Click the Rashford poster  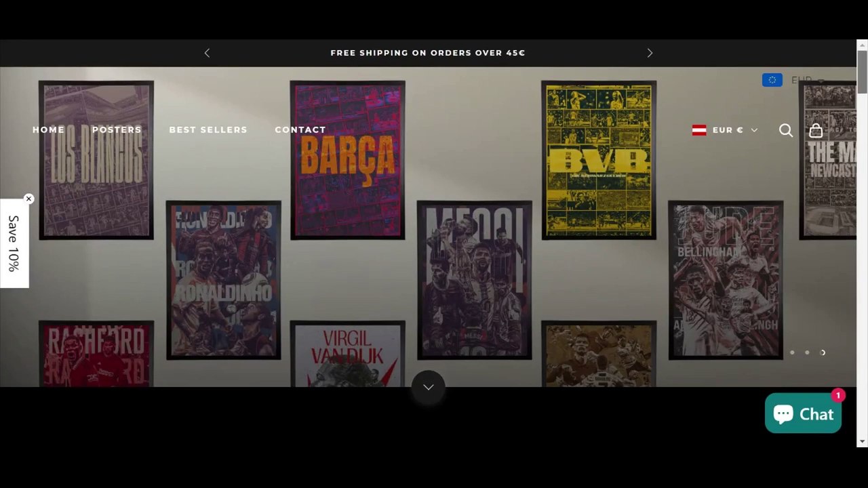coord(96,354)
